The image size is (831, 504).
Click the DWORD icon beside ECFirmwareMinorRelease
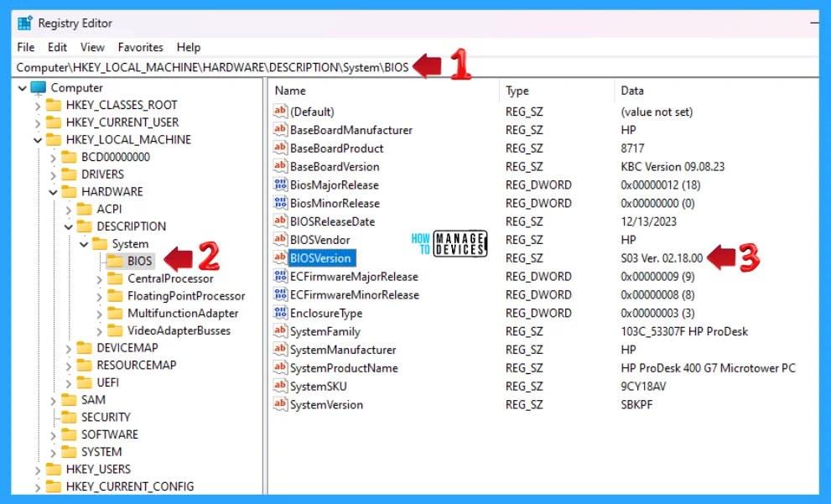coord(280,294)
